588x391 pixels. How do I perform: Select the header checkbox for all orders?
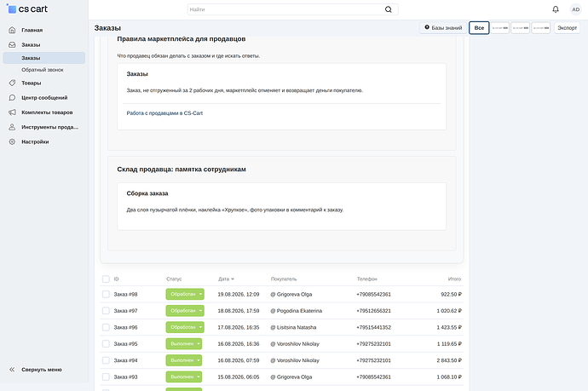106,279
